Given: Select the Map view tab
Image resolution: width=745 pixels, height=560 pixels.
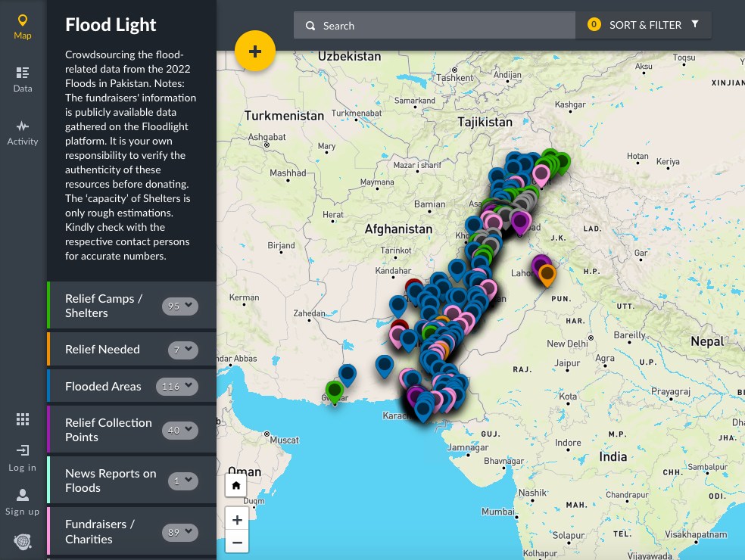Looking at the screenshot, I should pos(23,26).
